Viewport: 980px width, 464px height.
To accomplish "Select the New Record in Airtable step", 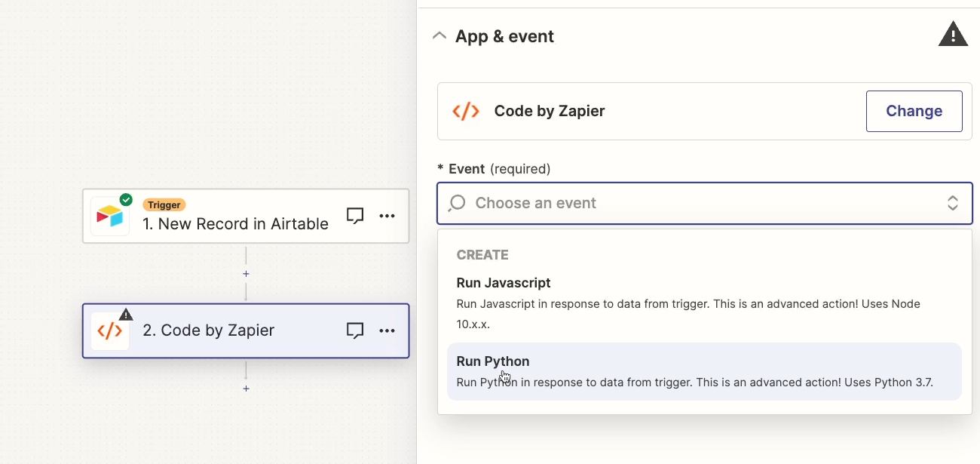I will coord(246,216).
